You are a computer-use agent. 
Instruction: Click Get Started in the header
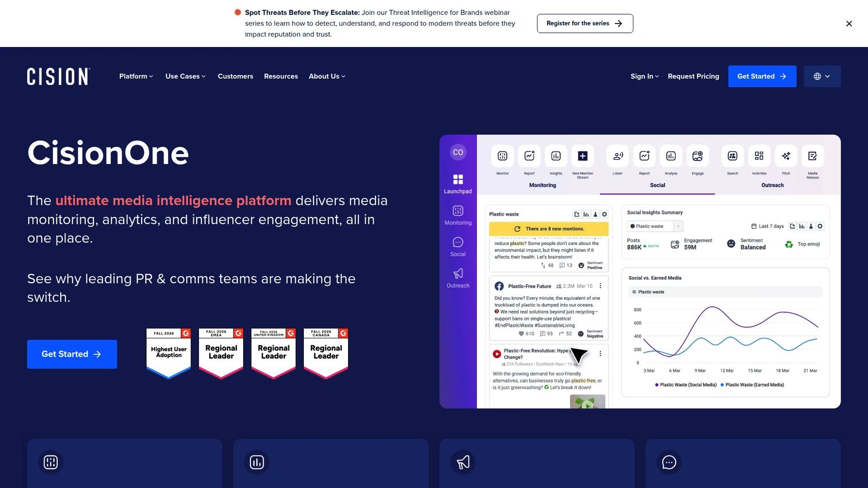pos(762,76)
